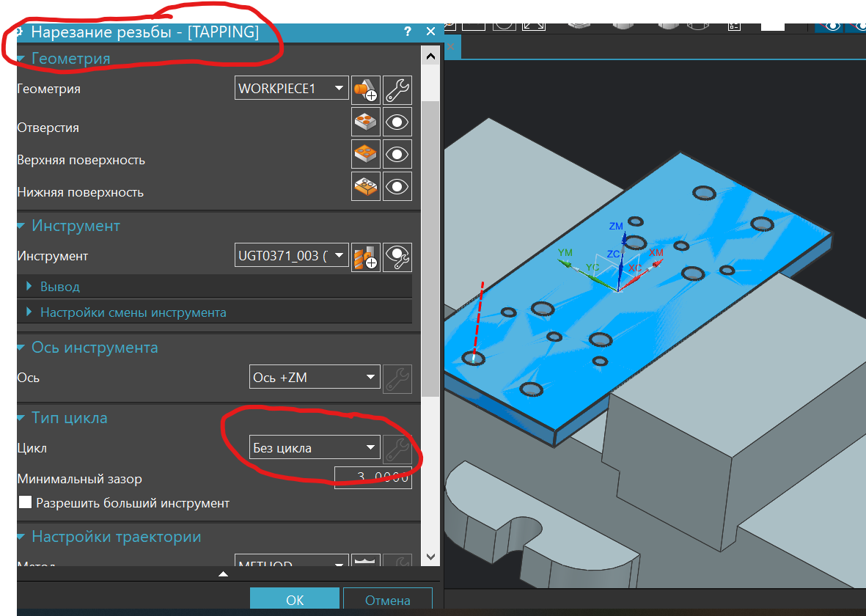Click the Минимальный зазор value field
866x616 pixels.
(x=373, y=477)
